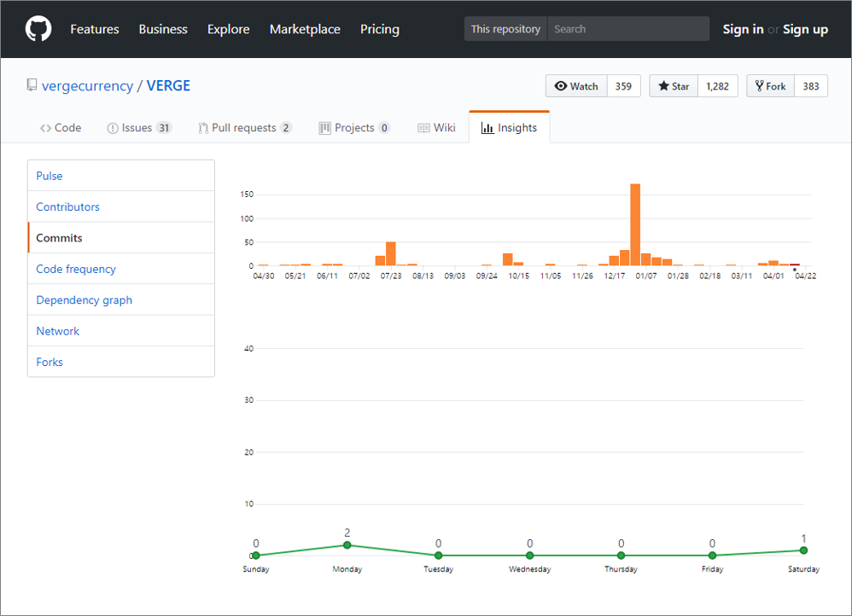
Task: Go to the Wiki tab
Action: 436,128
